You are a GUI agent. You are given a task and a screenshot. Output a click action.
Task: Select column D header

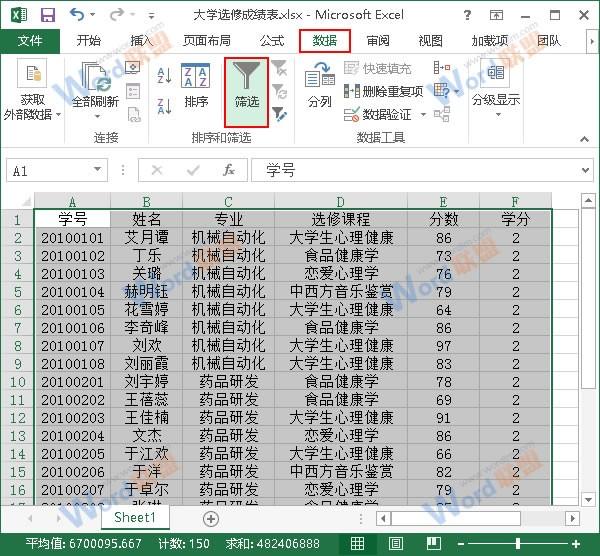click(x=341, y=201)
